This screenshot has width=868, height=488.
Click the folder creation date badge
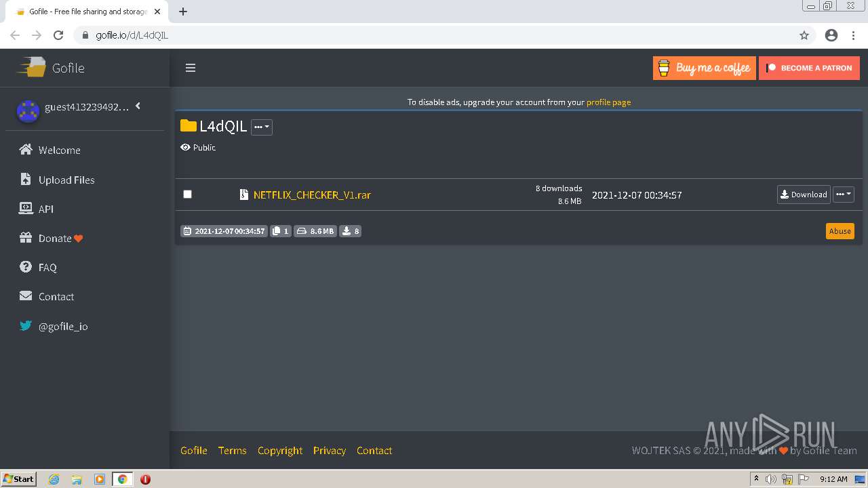click(x=224, y=231)
